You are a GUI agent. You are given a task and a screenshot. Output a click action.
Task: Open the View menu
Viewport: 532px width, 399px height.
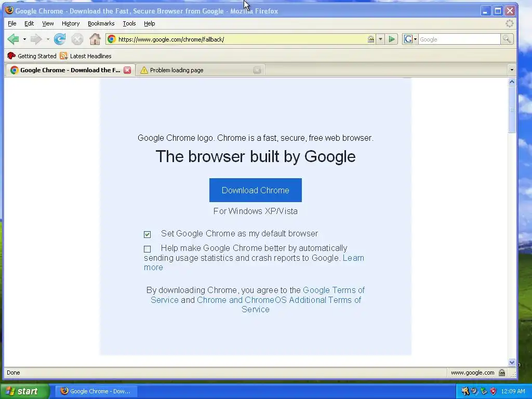[x=48, y=23]
